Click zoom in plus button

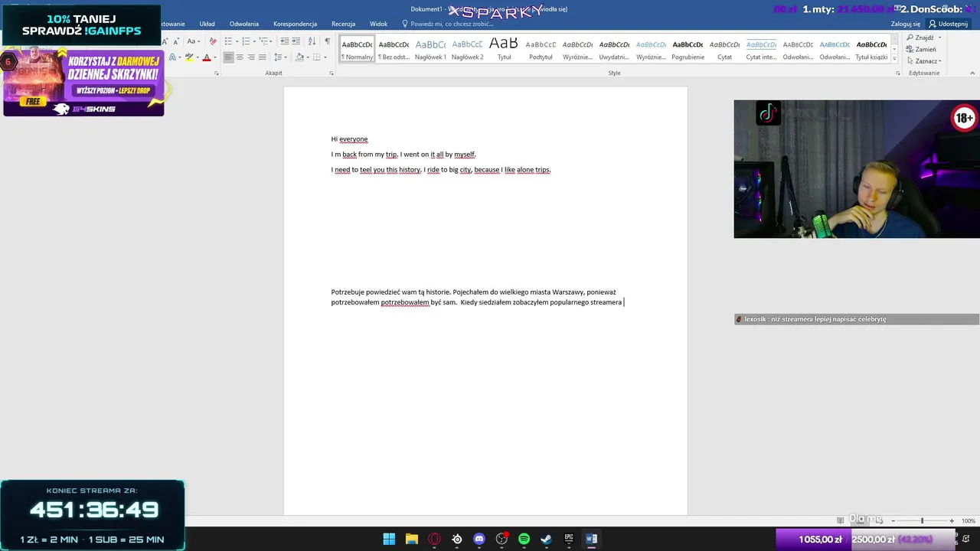[x=952, y=520]
